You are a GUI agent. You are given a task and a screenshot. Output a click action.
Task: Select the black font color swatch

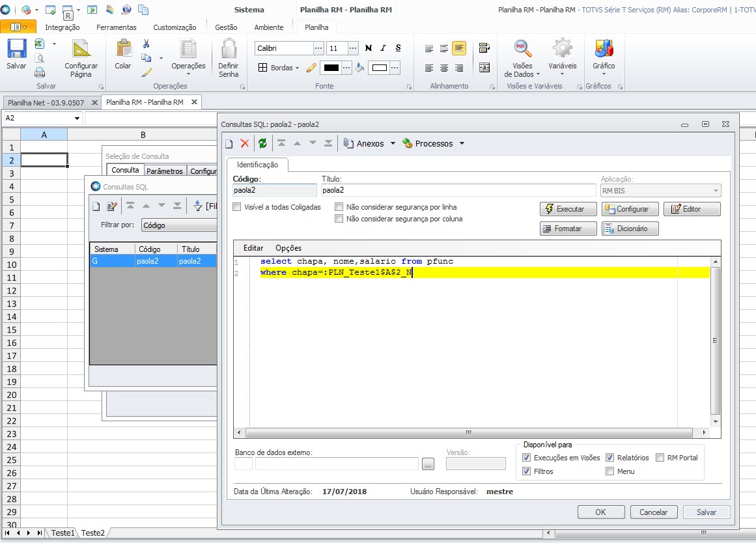(x=331, y=68)
